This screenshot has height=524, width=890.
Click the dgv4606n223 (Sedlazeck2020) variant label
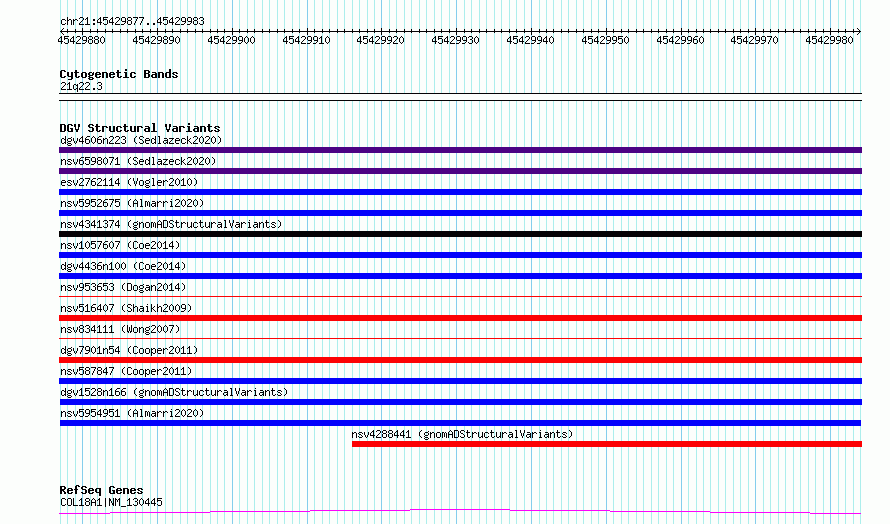pyautogui.click(x=141, y=140)
